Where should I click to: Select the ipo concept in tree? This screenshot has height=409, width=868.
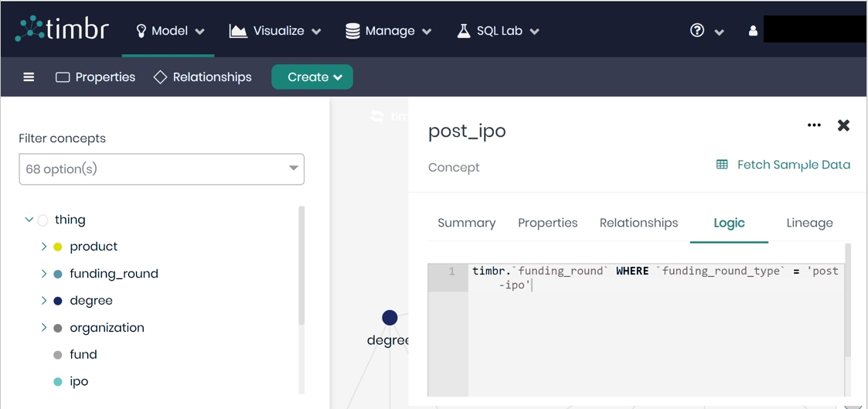tap(79, 381)
